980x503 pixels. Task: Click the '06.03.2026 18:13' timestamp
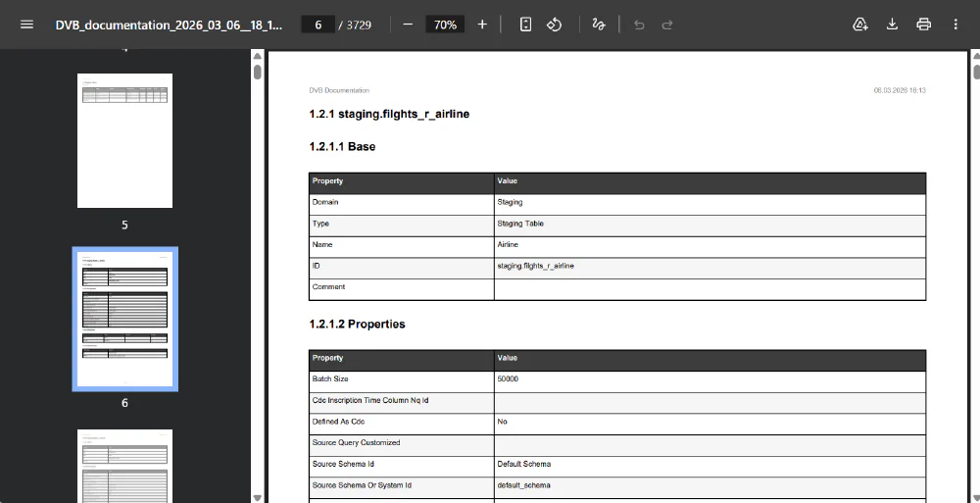click(900, 91)
